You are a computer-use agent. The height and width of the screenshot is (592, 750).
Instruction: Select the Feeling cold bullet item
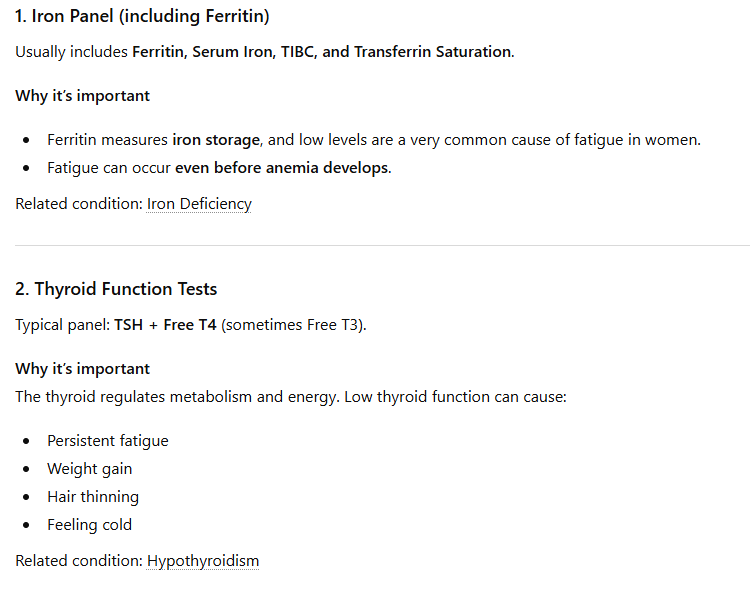pyautogui.click(x=89, y=525)
